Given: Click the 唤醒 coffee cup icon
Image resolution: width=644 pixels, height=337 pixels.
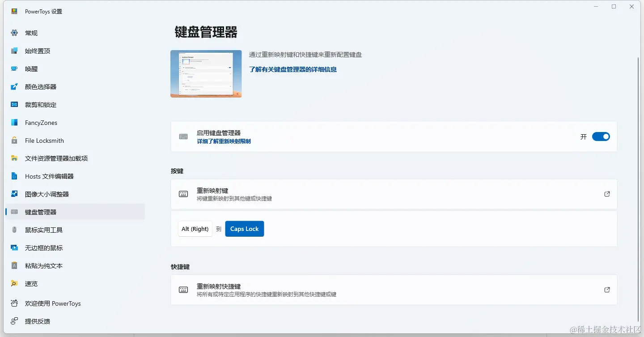Looking at the screenshot, I should pyautogui.click(x=14, y=69).
